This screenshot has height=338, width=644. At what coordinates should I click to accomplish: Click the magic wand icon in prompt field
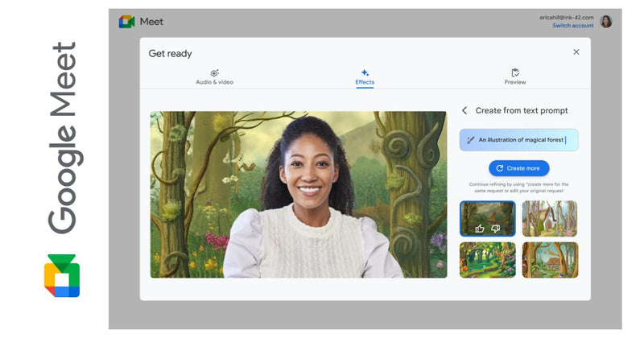pos(471,140)
